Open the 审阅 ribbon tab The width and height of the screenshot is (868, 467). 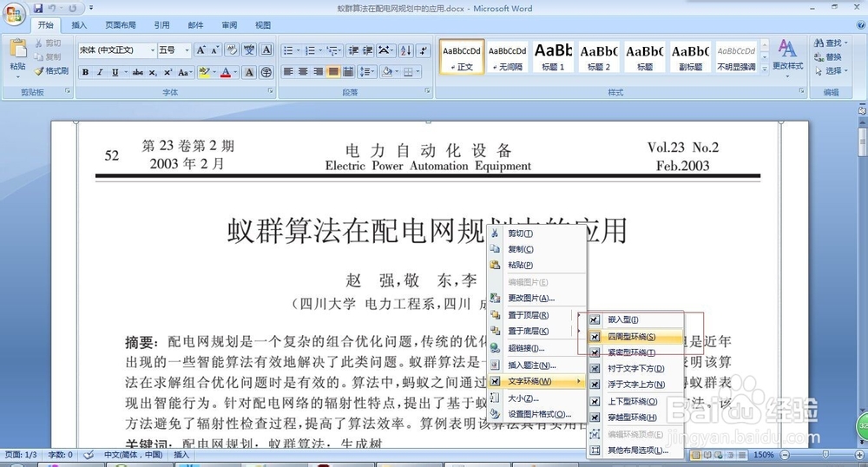229,25
